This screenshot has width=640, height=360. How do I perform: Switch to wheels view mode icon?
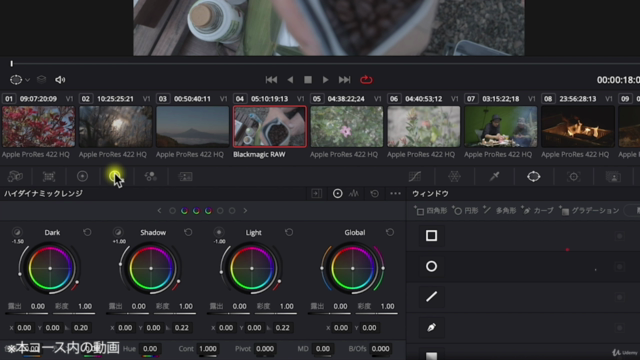338,193
